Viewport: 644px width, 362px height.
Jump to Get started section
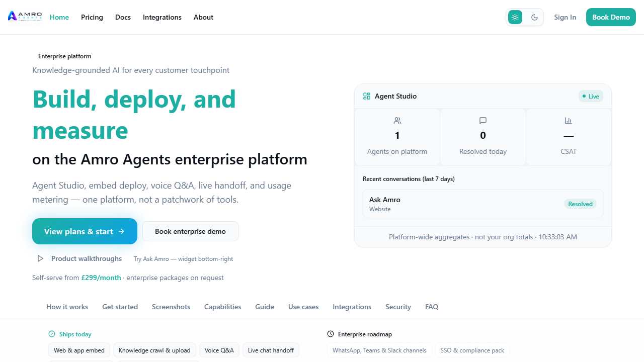tap(120, 307)
